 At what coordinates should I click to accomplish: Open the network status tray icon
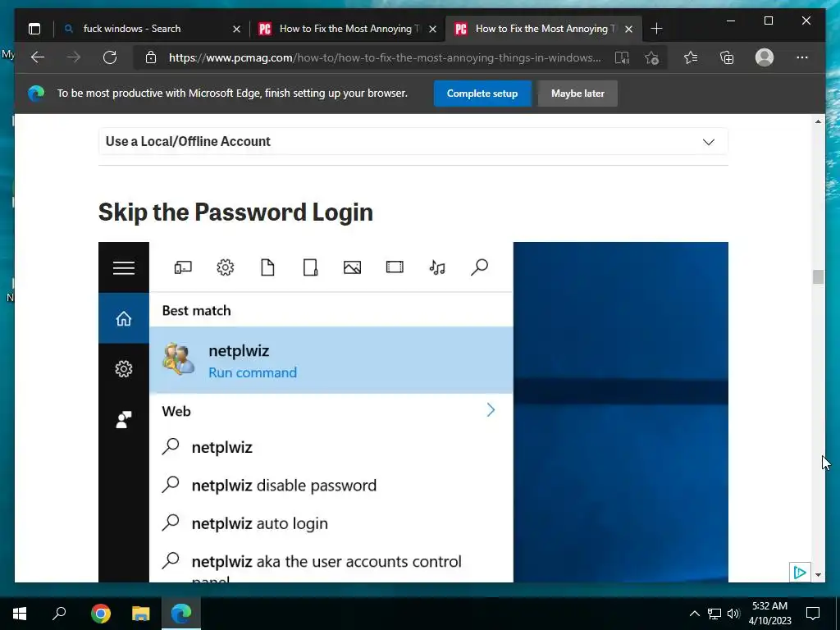point(714,614)
